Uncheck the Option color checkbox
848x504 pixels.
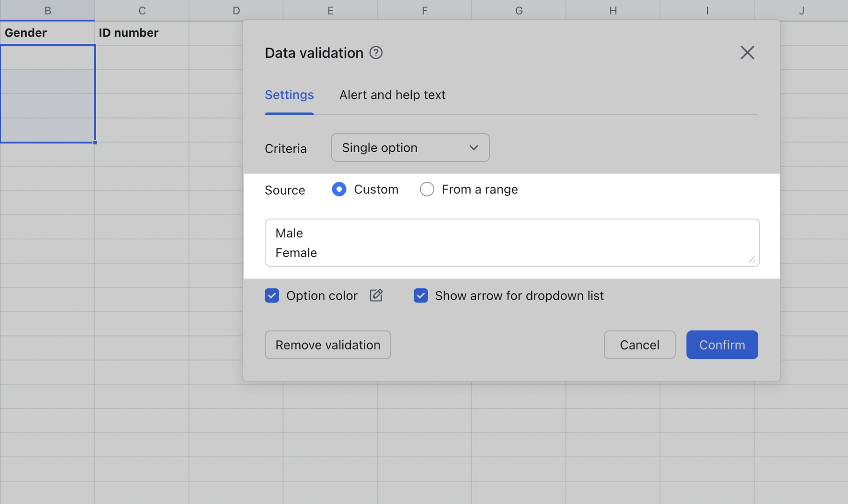tap(272, 295)
